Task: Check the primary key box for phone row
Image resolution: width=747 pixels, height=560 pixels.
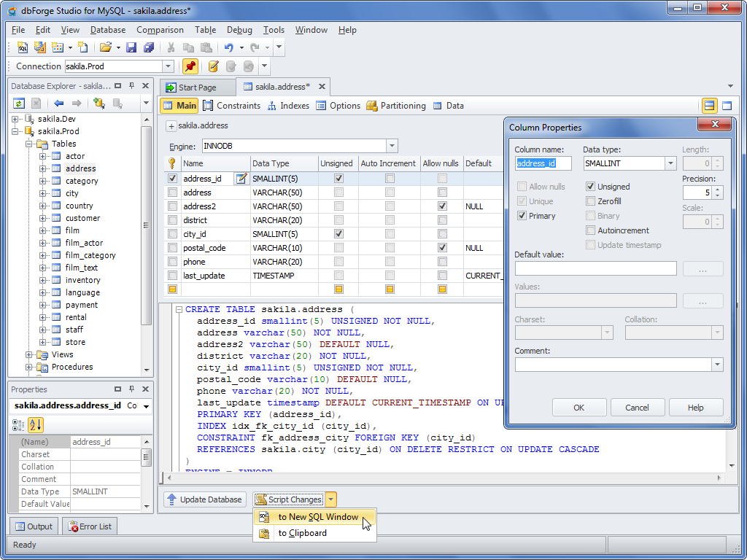Action: click(x=172, y=262)
